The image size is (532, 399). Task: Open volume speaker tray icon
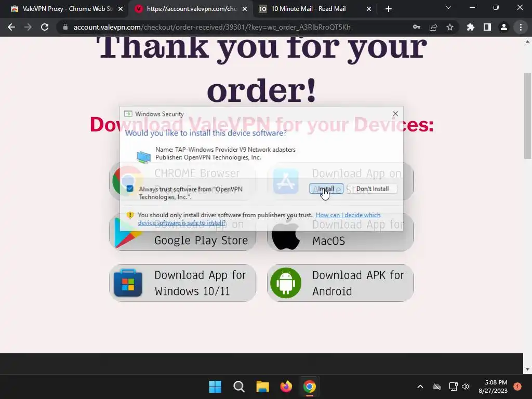(465, 387)
